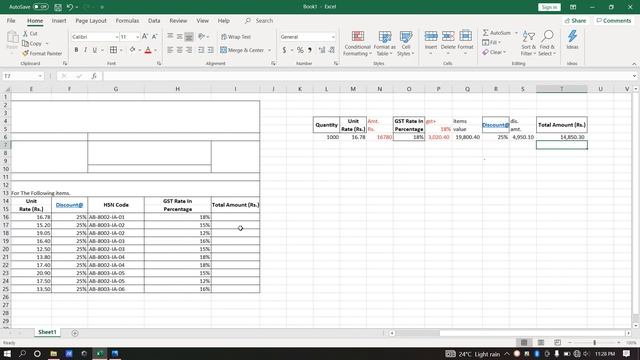Decrease font size with smaller A icon
The image size is (640, 360).
click(154, 37)
